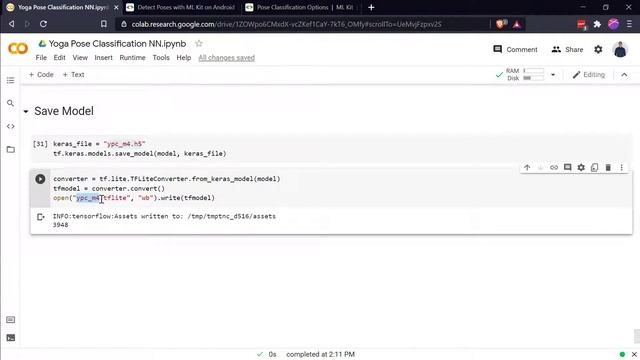Open the user account avatar

point(620,49)
